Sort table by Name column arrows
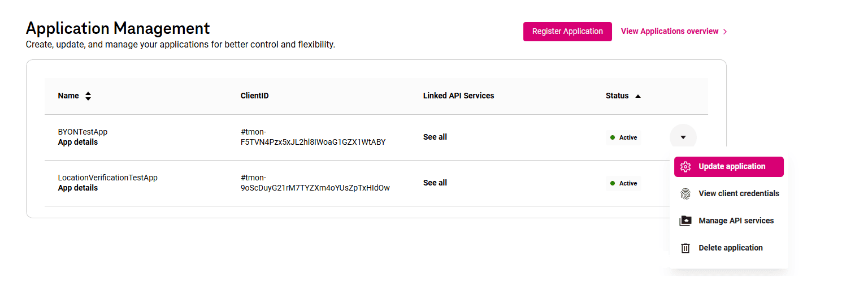 88,96
